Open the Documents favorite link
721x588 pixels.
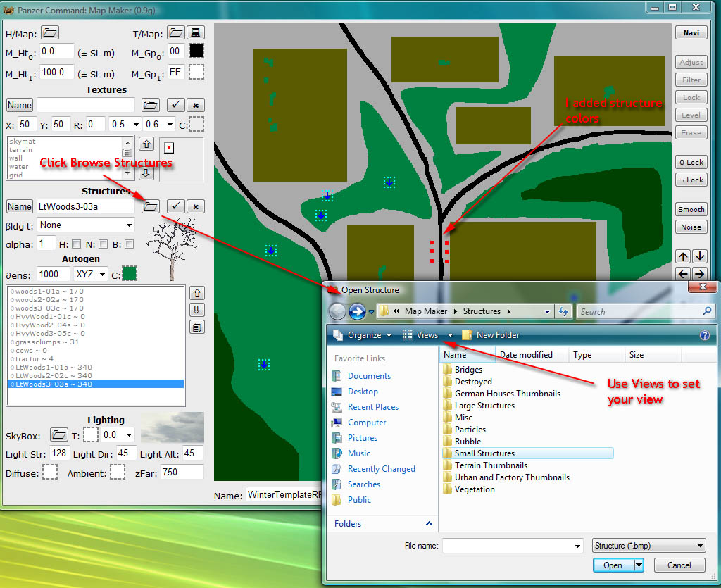369,376
